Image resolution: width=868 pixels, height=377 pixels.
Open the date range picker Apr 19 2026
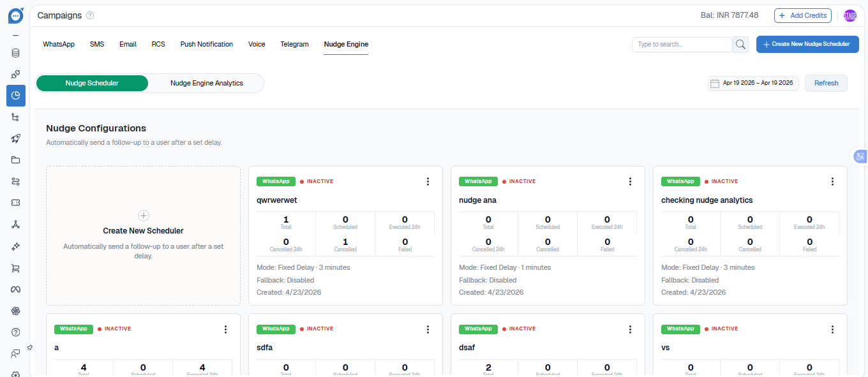(x=753, y=83)
